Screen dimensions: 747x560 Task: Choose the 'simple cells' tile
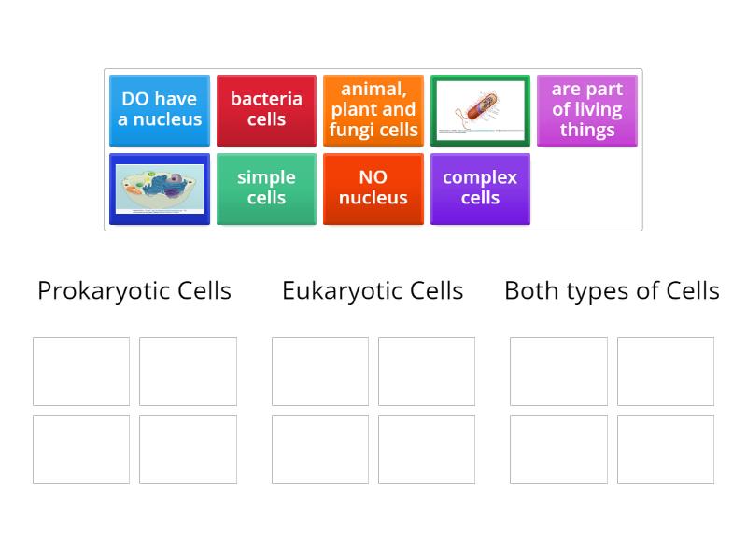point(266,189)
